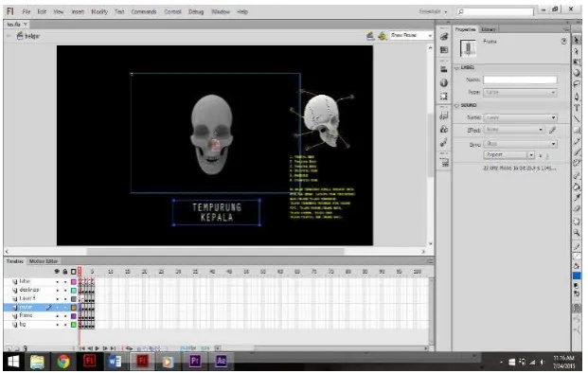This screenshot has height=373, width=588.
Task: Select the Eraser tool
Action: pos(577,209)
